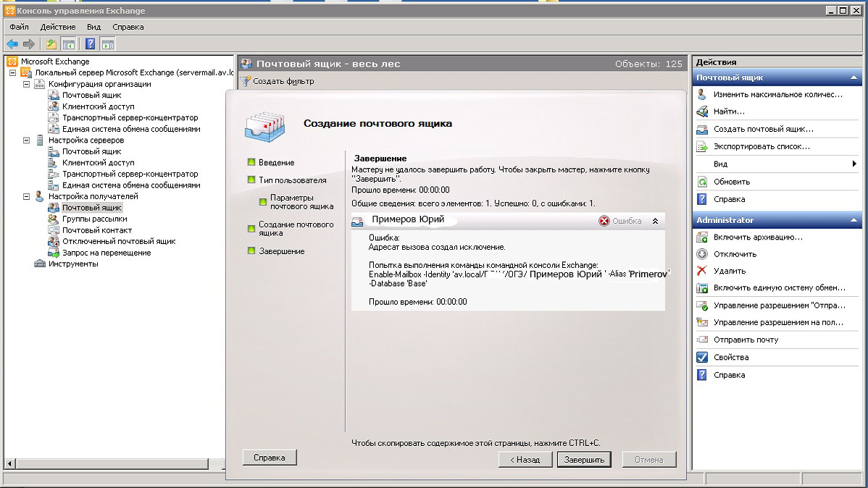Click the Отправить почту icon
Image resolution: width=868 pixels, height=488 pixels.
click(702, 340)
